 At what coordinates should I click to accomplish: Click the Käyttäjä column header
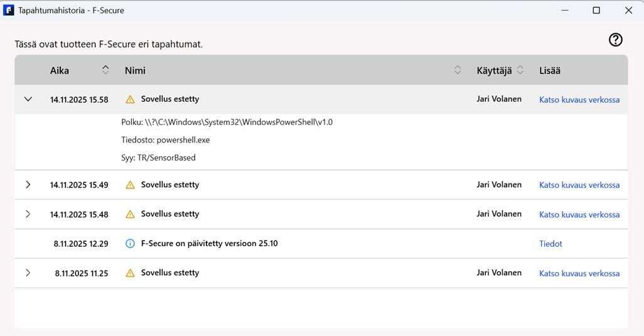[x=494, y=70]
